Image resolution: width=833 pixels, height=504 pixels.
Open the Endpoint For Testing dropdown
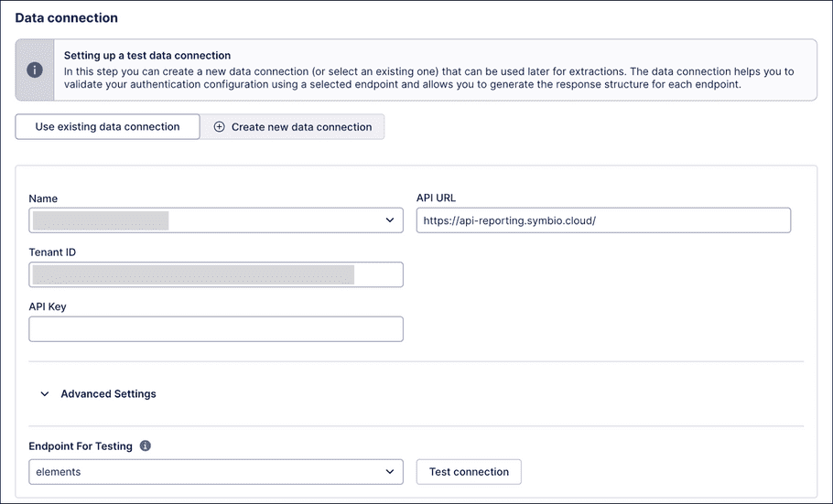[x=215, y=472]
